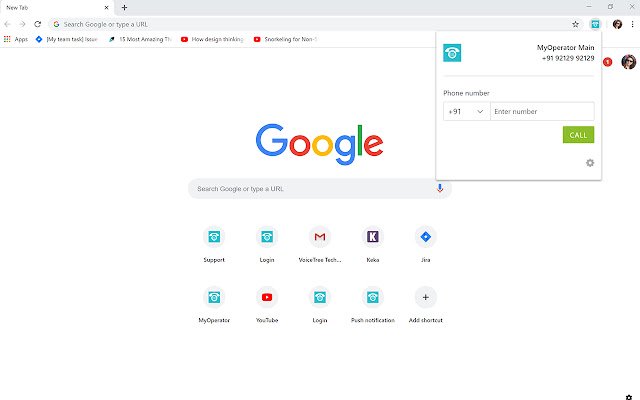Bookmark this page with the star icon
Viewport: 640px width, 400px height.
(x=576, y=24)
